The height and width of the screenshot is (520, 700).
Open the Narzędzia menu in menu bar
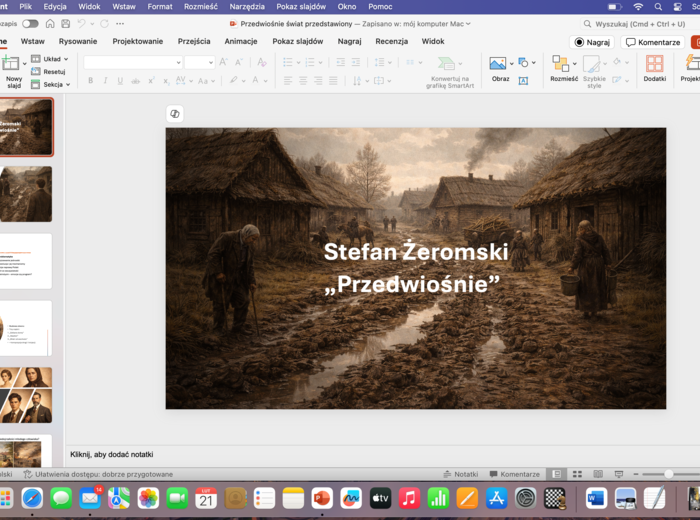(x=247, y=6)
